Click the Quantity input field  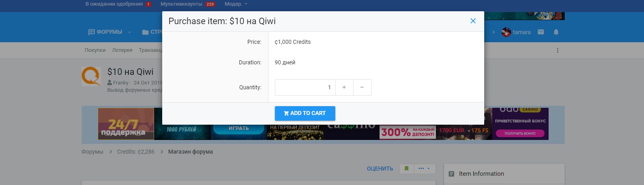tap(305, 87)
